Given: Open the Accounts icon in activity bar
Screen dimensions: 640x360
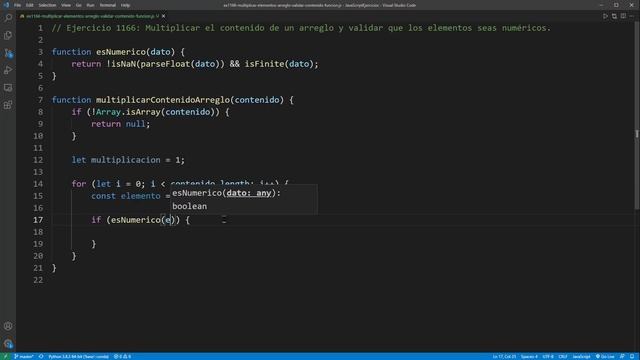Looking at the screenshot, I should (8, 326).
